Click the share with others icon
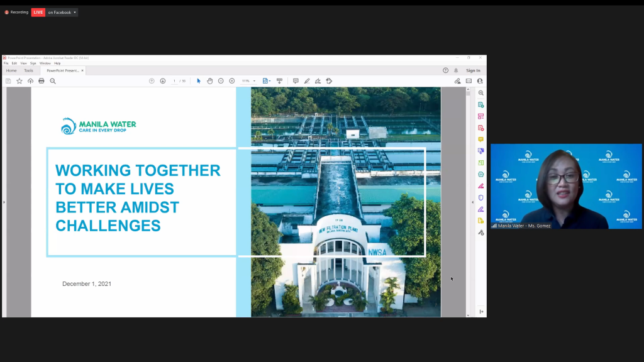Viewport: 644px width, 362px height. pyautogui.click(x=480, y=81)
